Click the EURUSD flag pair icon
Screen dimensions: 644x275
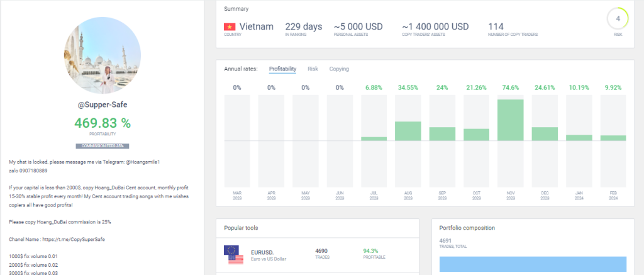click(234, 254)
